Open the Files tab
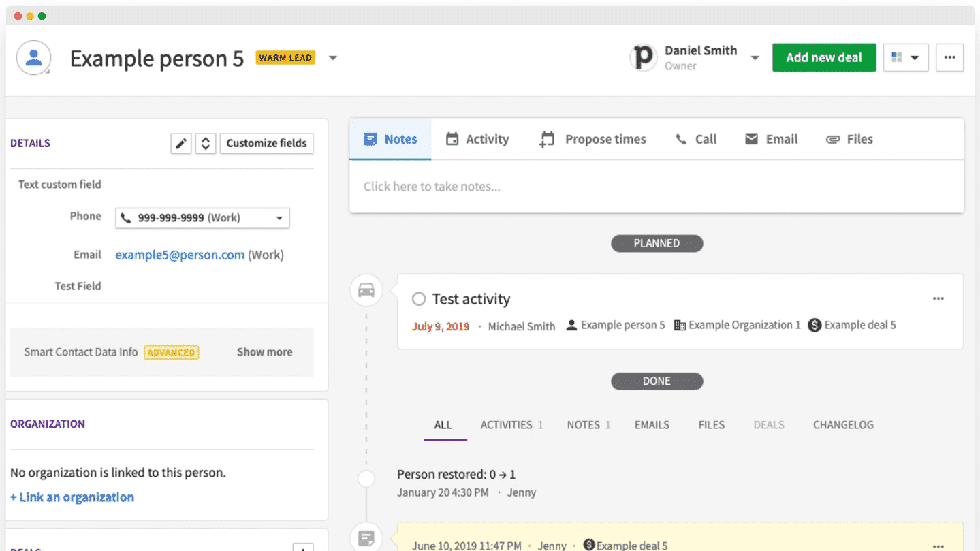This screenshot has height=551, width=980. click(849, 139)
